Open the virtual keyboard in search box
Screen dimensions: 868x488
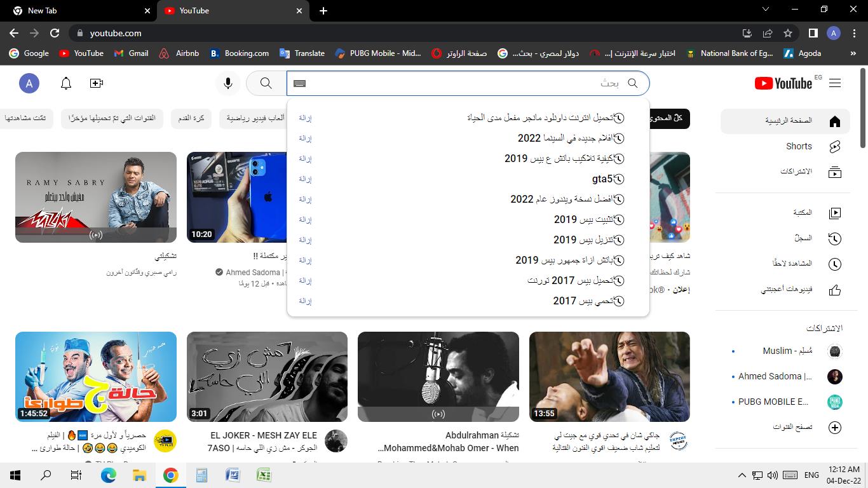(x=300, y=83)
